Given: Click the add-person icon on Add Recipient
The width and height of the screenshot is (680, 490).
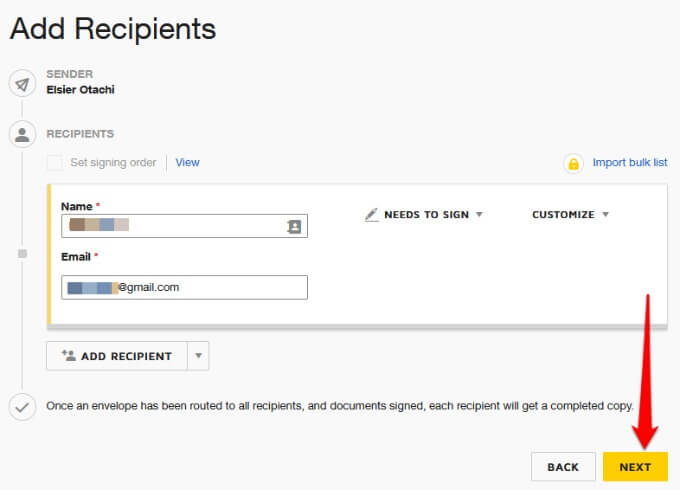Looking at the screenshot, I should coord(69,356).
